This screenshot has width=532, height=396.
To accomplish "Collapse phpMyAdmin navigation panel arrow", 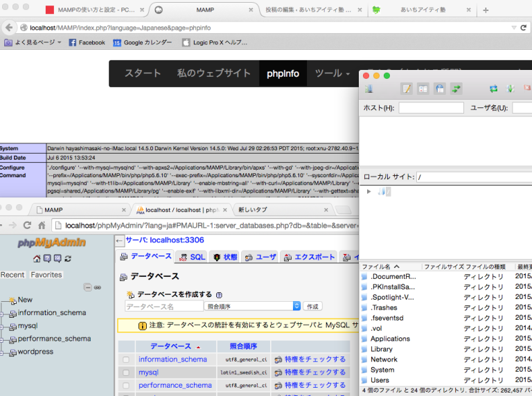I will click(118, 241).
